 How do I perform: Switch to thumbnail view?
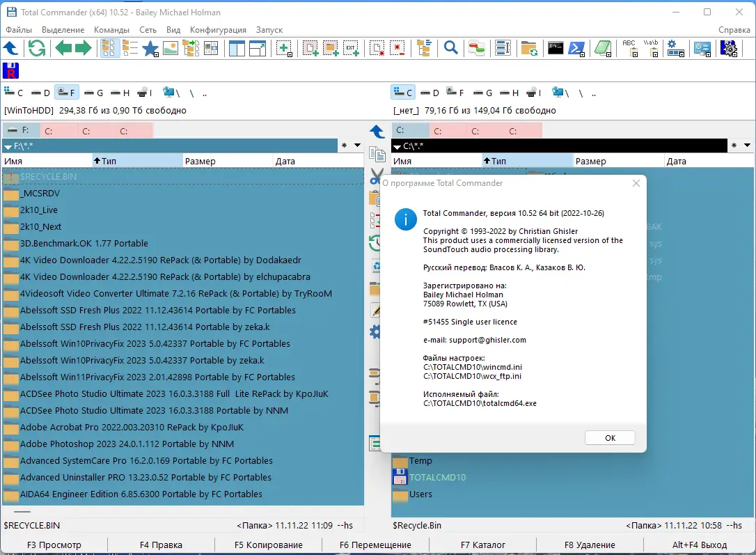point(169,48)
